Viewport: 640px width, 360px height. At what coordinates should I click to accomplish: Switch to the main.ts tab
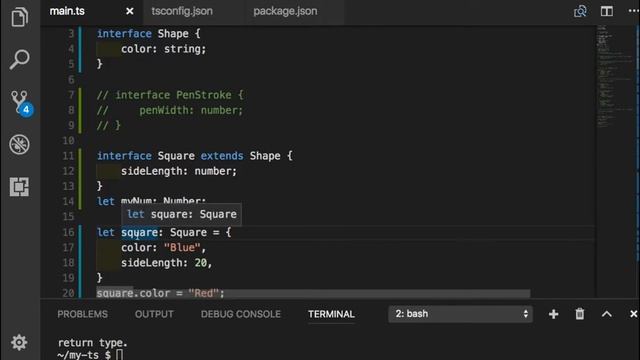click(67, 11)
